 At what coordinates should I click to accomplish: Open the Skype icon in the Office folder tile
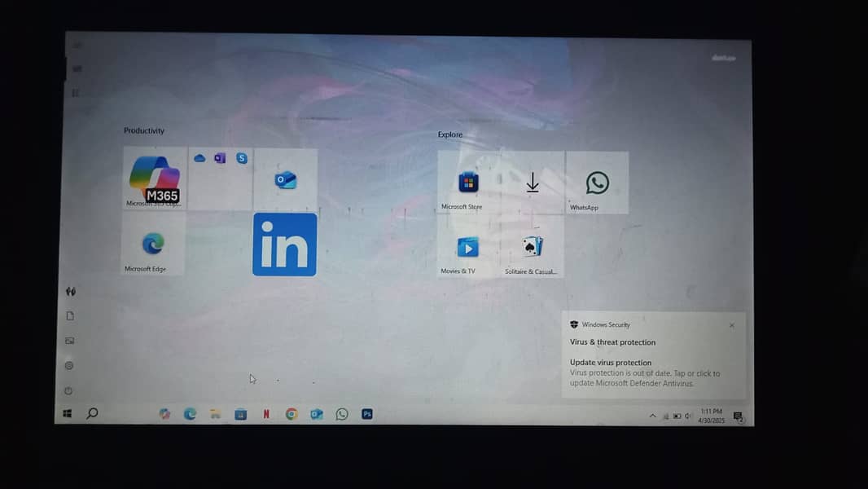coord(242,158)
